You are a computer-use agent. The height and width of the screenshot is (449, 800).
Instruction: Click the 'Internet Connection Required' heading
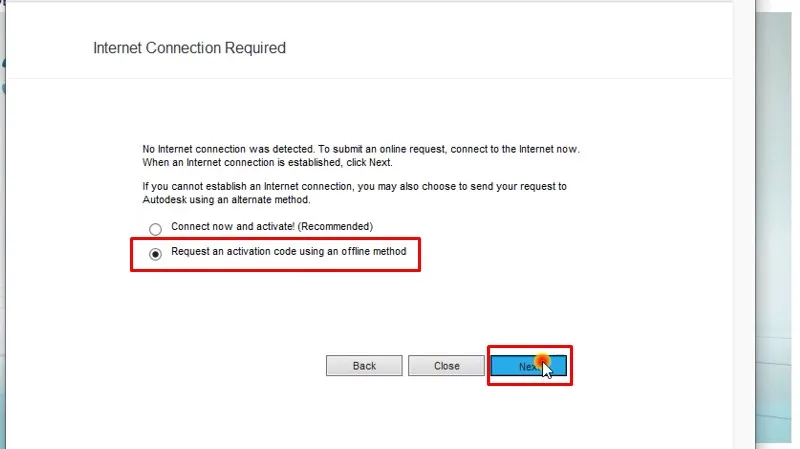(189, 48)
